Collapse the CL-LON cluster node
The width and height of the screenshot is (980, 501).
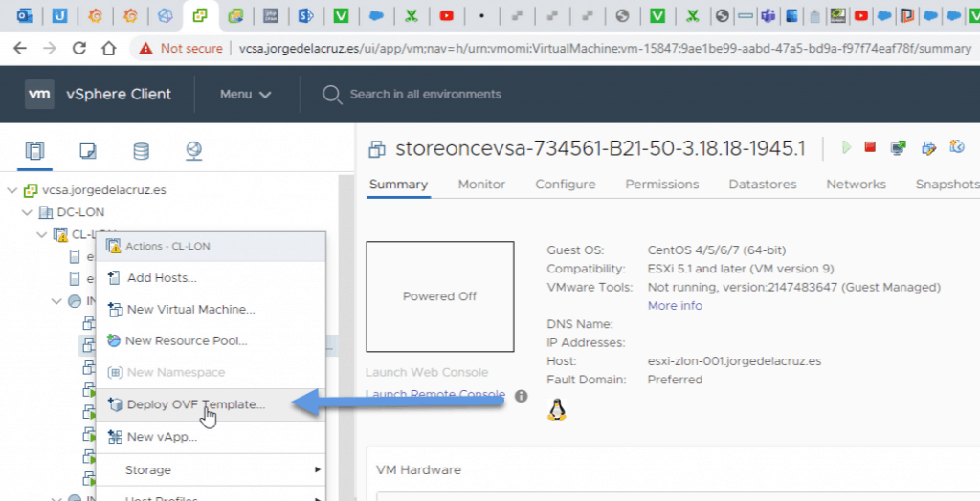[x=42, y=235]
